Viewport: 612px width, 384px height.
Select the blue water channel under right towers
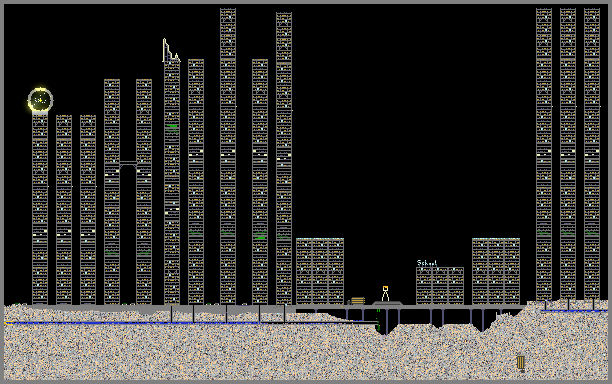pyautogui.click(x=574, y=311)
